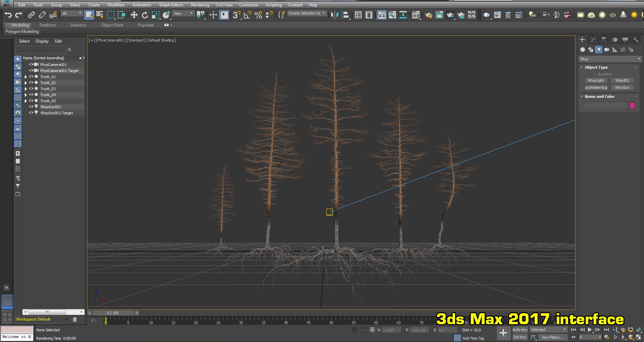Toggle the Percent Snap icon
The height and width of the screenshot is (342, 644).
(x=258, y=15)
